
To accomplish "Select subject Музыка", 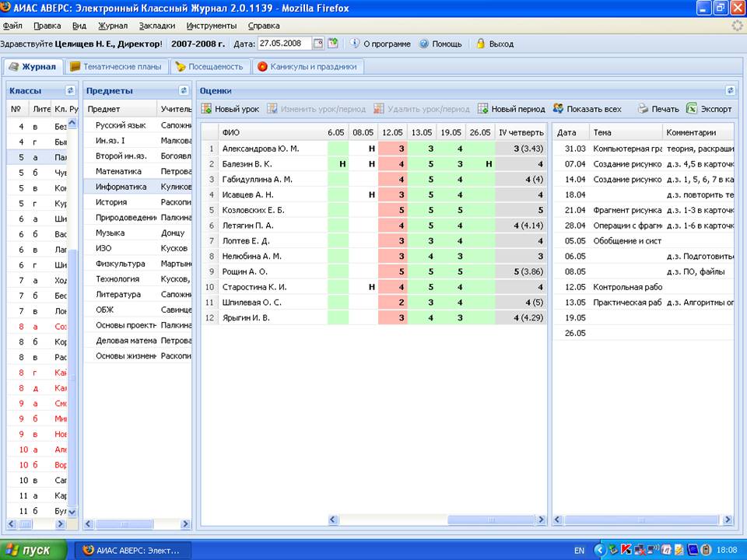I will 138,233.
